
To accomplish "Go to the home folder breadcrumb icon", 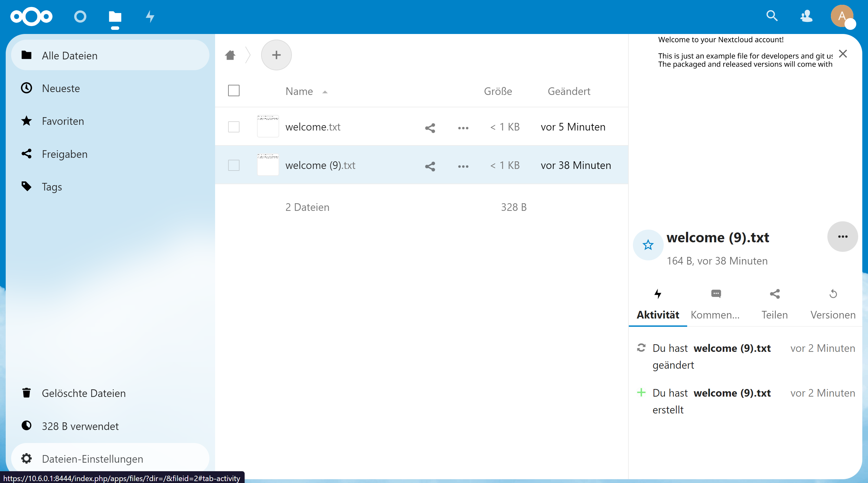I will pos(230,55).
